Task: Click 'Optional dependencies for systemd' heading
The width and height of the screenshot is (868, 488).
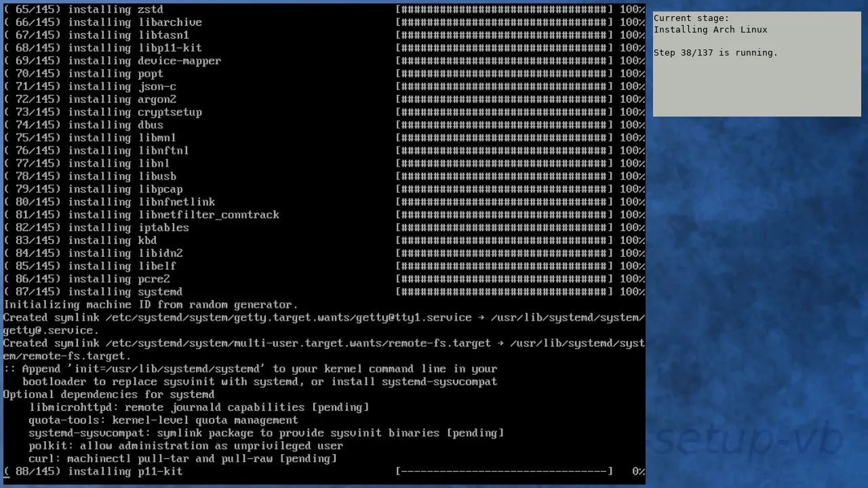Action: (108, 395)
